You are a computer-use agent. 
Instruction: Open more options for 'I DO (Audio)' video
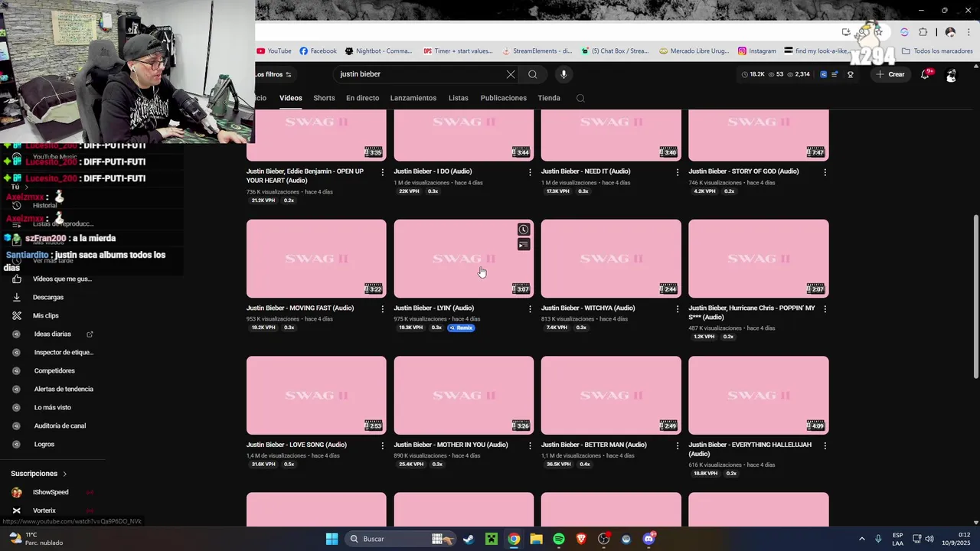tap(530, 172)
